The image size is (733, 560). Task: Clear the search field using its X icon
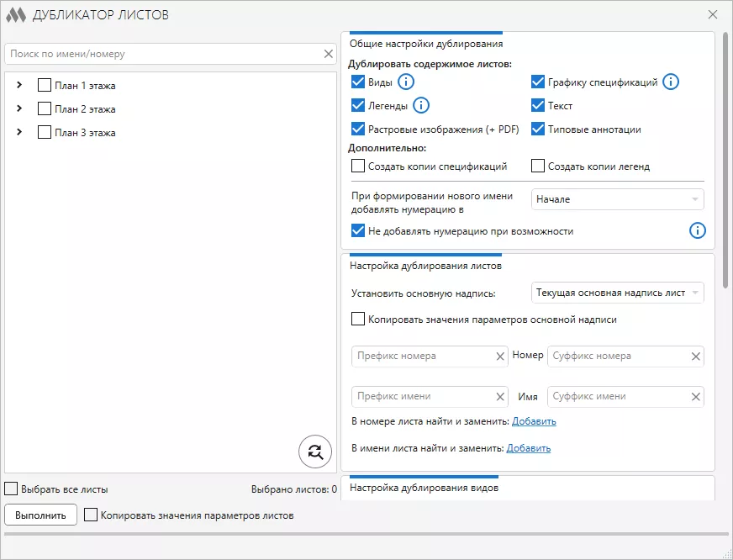[x=328, y=53]
